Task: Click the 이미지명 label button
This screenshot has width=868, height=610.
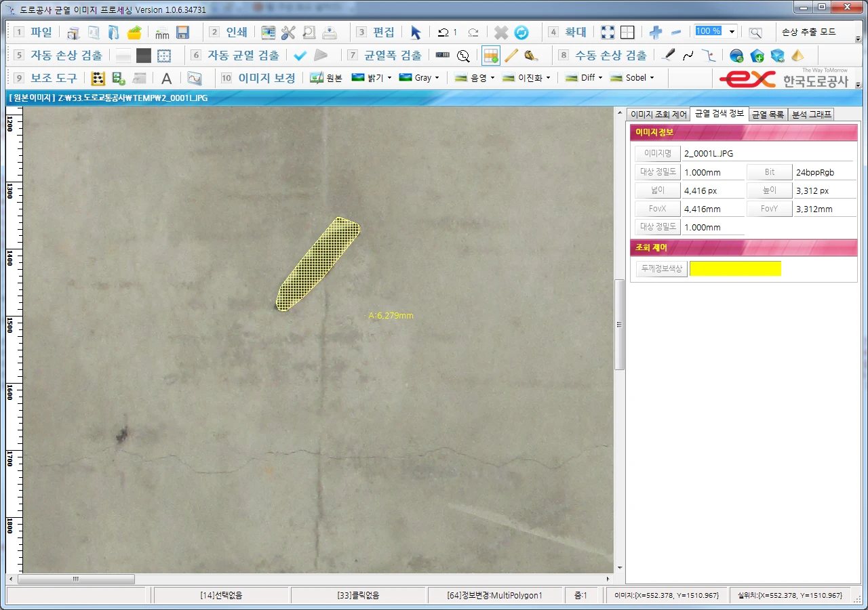Action: click(658, 154)
